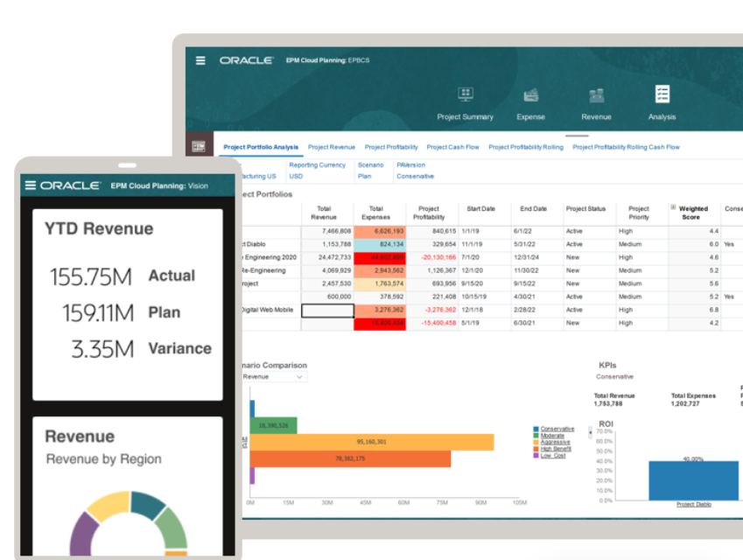Click the High Benefit legend link

pyautogui.click(x=556, y=449)
